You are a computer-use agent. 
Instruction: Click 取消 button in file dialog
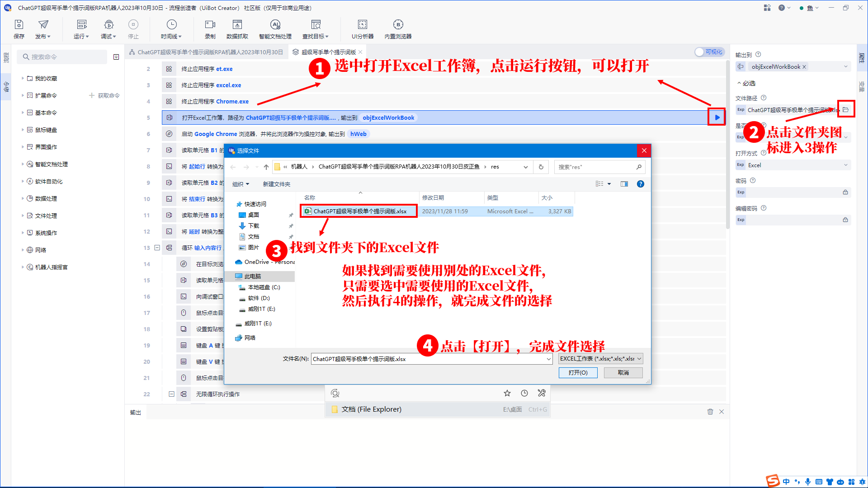click(623, 372)
